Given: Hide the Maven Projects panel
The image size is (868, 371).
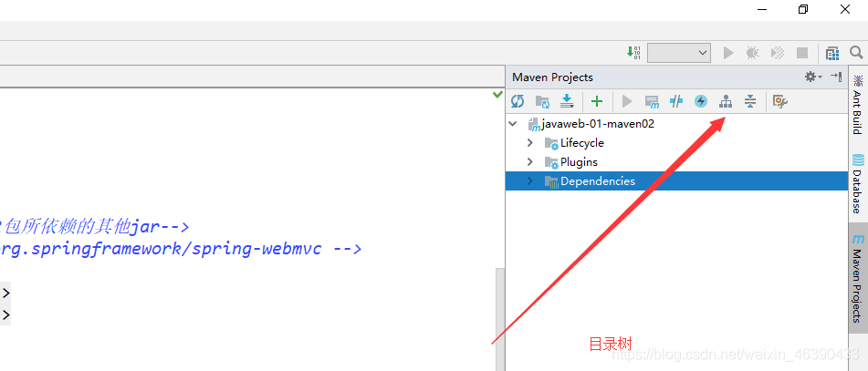Looking at the screenshot, I should point(836,77).
